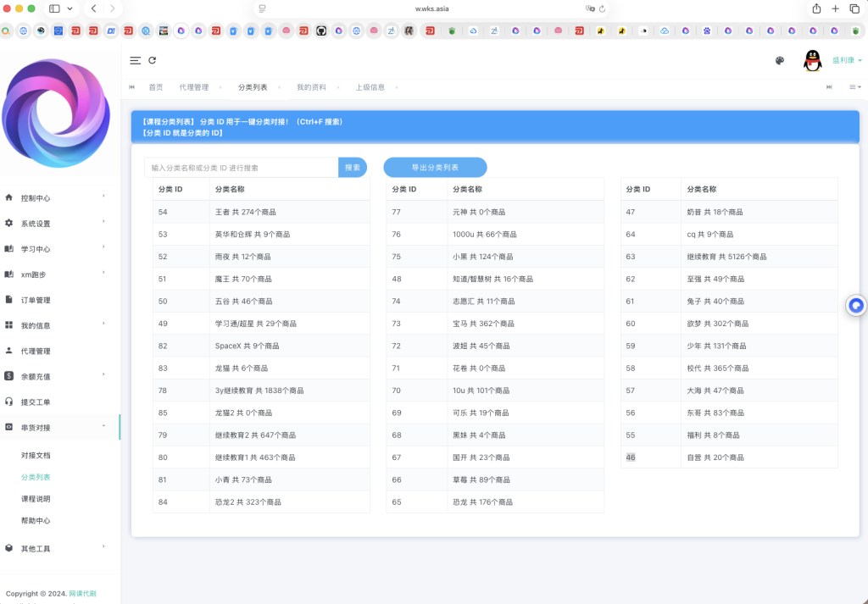The image size is (868, 604).
Task: Expand the xm跑步 menu chevron
Action: pos(103,272)
